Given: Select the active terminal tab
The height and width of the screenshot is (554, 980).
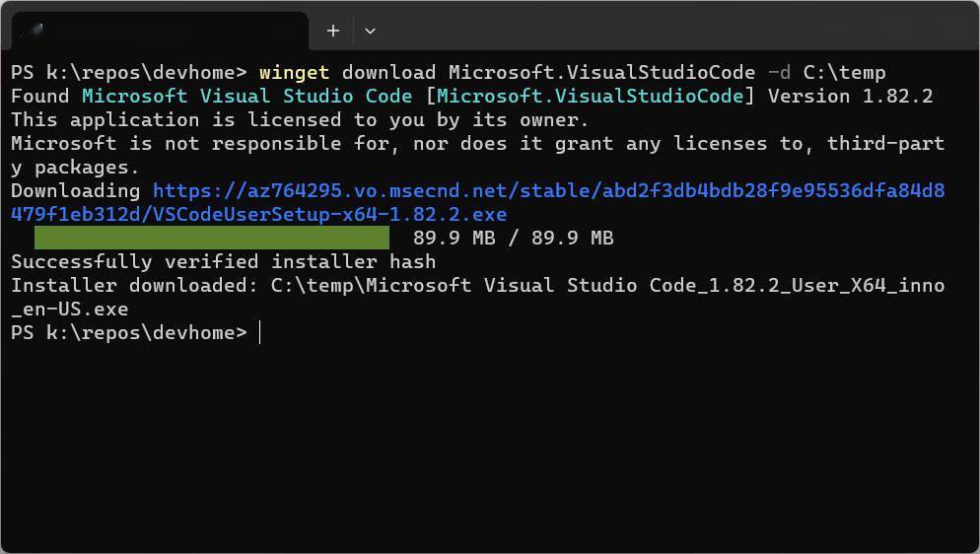Looking at the screenshot, I should pos(160,31).
